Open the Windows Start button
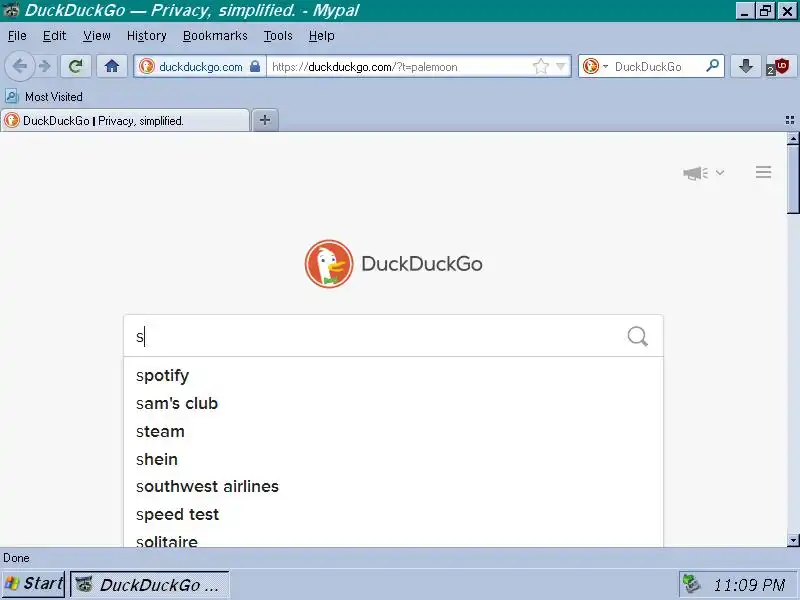The image size is (800, 600). tap(33, 584)
